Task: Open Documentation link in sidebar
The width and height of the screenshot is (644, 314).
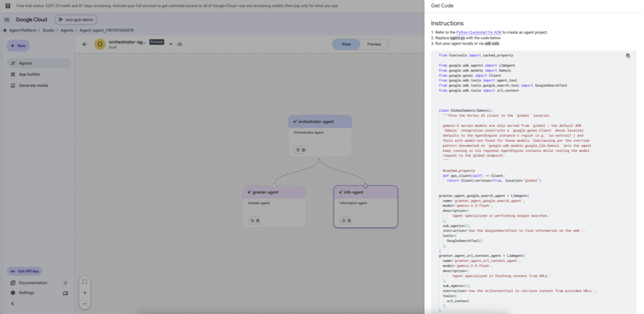Action: pyautogui.click(x=33, y=283)
